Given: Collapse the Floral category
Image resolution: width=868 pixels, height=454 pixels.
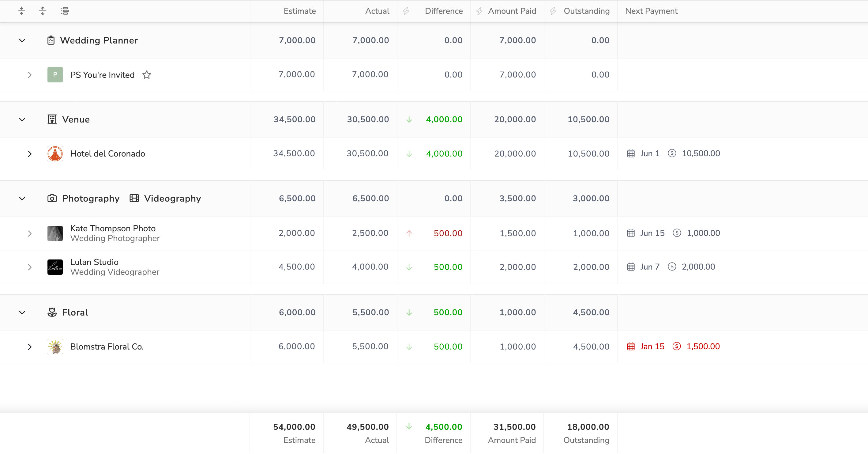Looking at the screenshot, I should click(22, 312).
